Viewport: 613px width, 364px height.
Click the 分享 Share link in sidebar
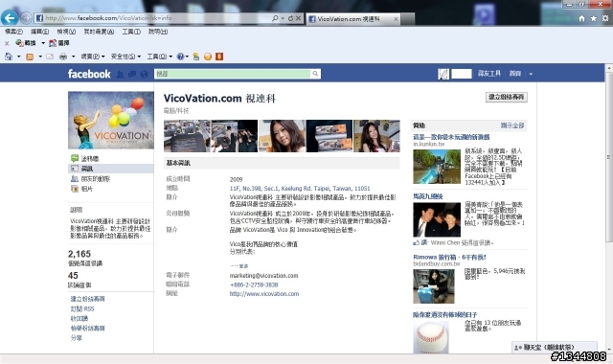(x=77, y=338)
